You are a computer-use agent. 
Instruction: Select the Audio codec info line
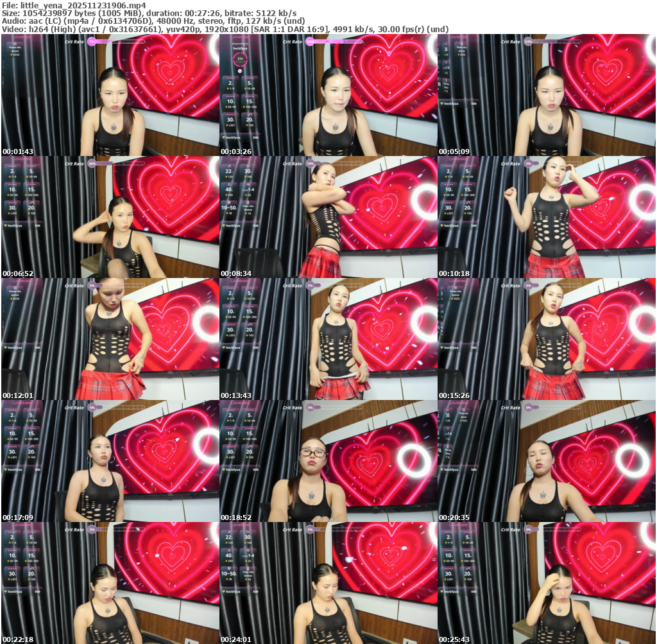pyautogui.click(x=153, y=21)
